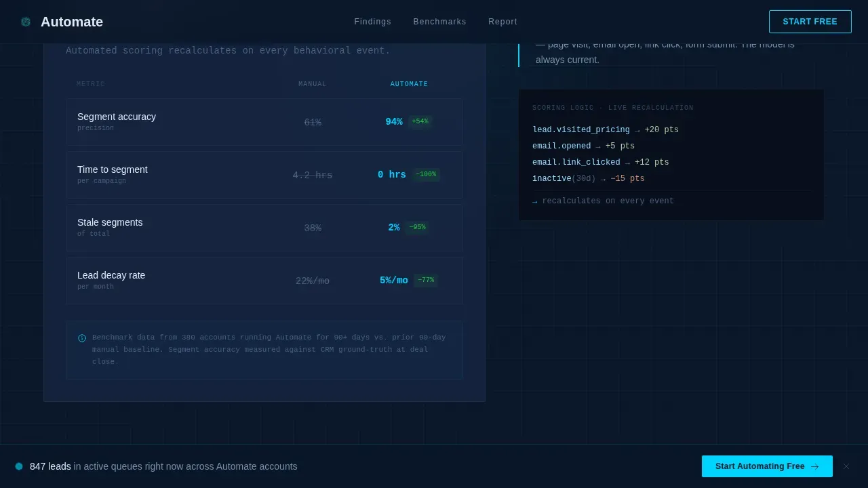Click the lead.visited_pricing code line
Image resolution: width=868 pixels, height=488 pixels.
point(606,130)
